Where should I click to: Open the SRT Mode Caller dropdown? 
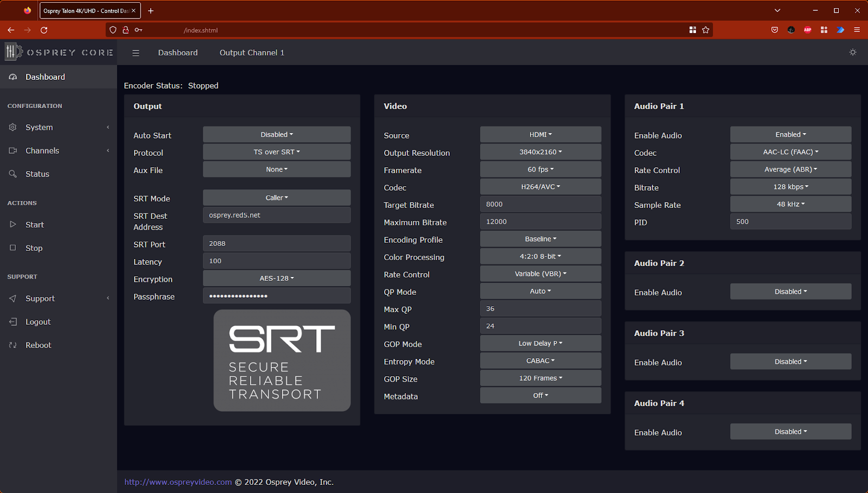click(x=277, y=198)
